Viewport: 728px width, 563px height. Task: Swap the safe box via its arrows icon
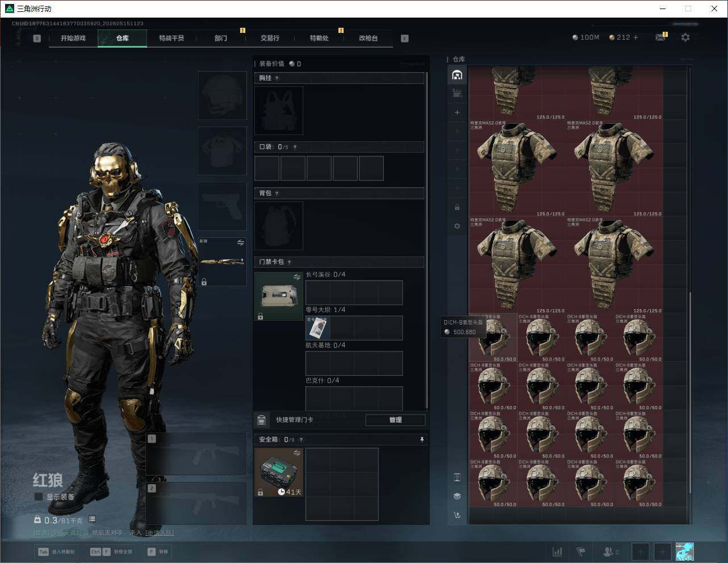pos(297,453)
